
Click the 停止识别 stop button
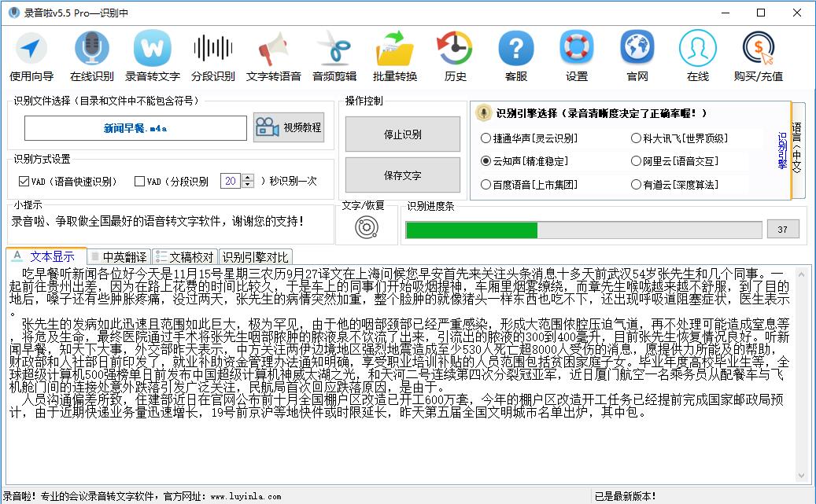click(x=401, y=134)
